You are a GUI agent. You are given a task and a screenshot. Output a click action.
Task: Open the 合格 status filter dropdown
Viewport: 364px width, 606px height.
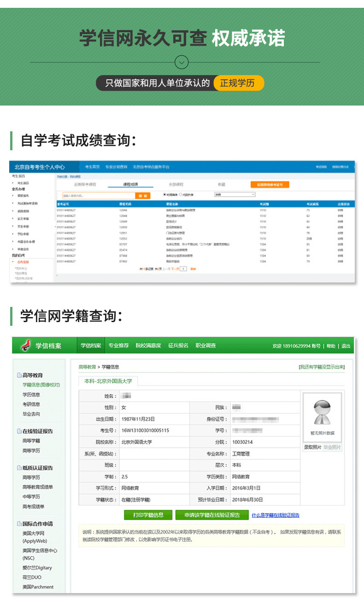click(x=235, y=195)
